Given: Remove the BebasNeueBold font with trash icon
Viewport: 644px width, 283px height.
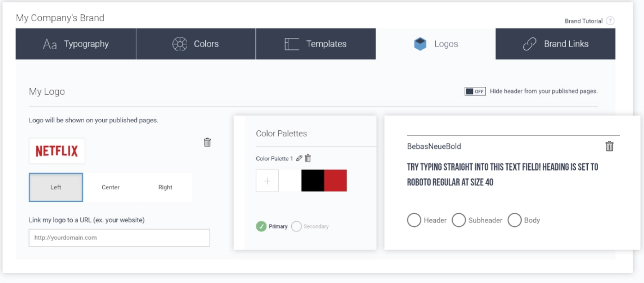Looking at the screenshot, I should 609,146.
